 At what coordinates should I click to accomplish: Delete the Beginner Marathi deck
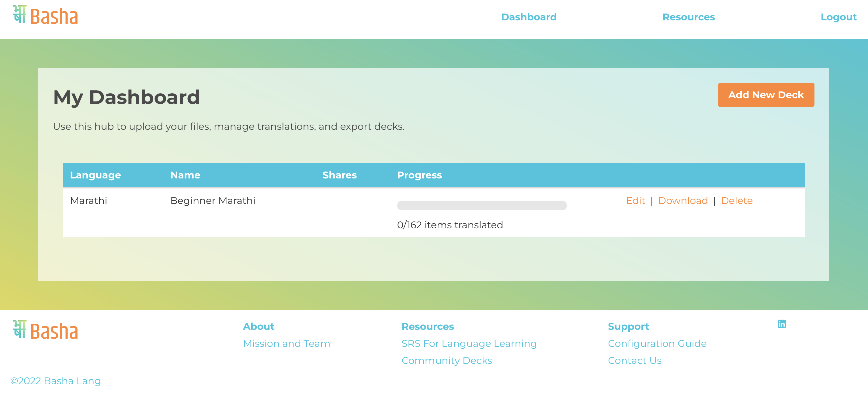[737, 201]
